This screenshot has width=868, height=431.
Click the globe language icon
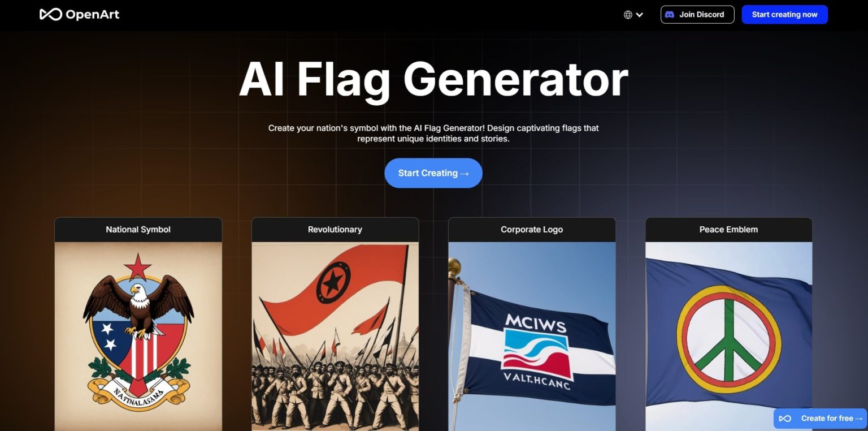coord(628,15)
